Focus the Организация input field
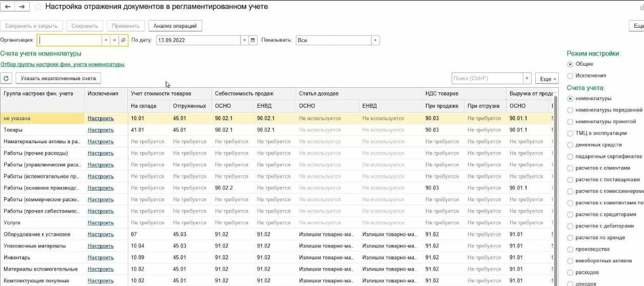644x286 pixels. [x=70, y=40]
